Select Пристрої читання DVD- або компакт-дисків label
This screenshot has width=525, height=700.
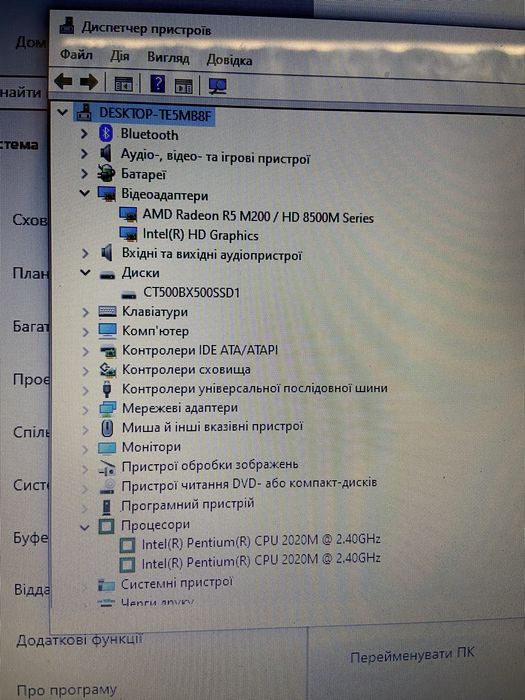coord(249,484)
